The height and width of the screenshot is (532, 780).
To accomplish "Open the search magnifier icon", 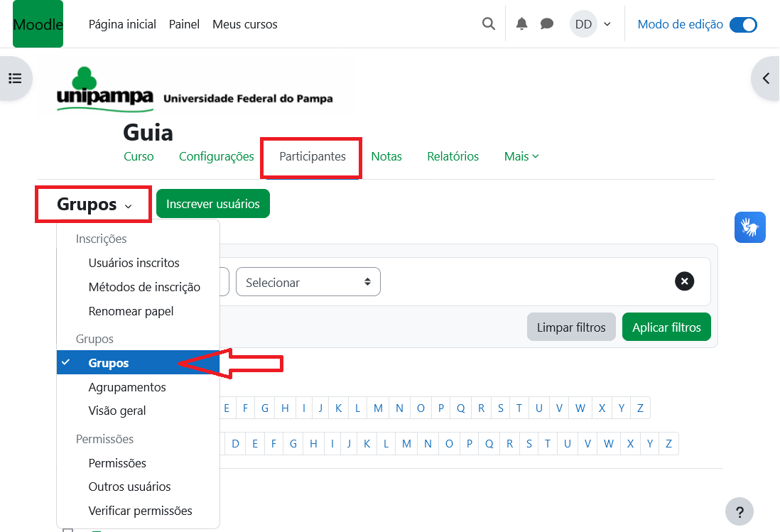I will (488, 24).
